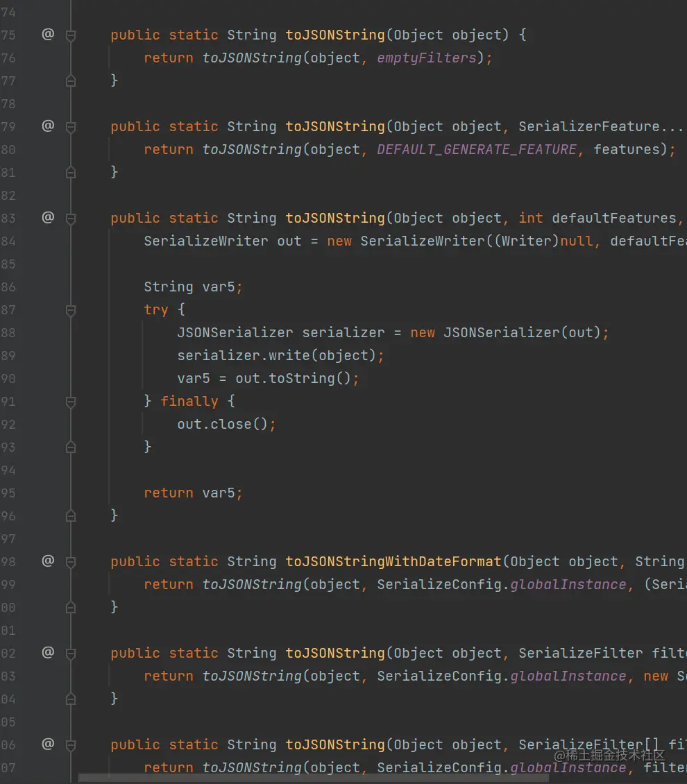The width and height of the screenshot is (687, 784).
Task: Click line number 74 in gutter
Action: [8, 12]
